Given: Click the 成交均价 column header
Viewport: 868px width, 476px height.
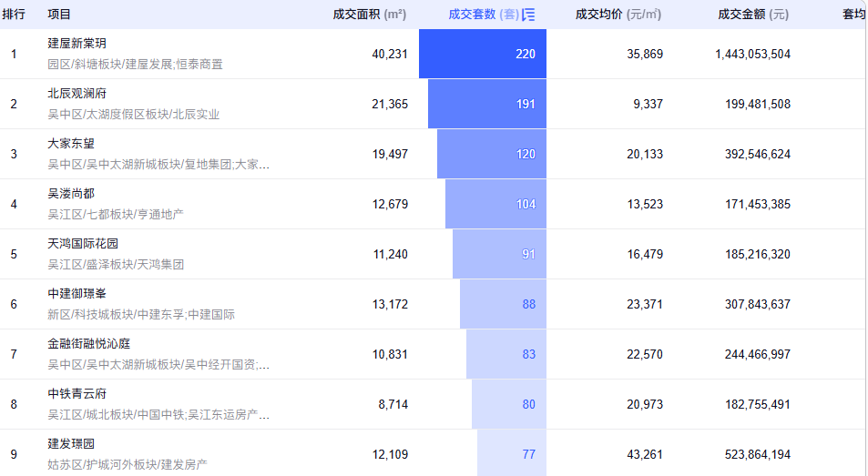Looking at the screenshot, I should tap(618, 15).
